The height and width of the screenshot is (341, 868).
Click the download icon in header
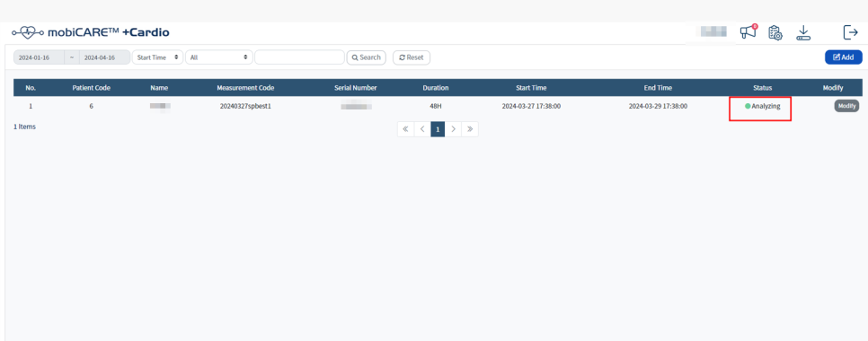tap(802, 32)
